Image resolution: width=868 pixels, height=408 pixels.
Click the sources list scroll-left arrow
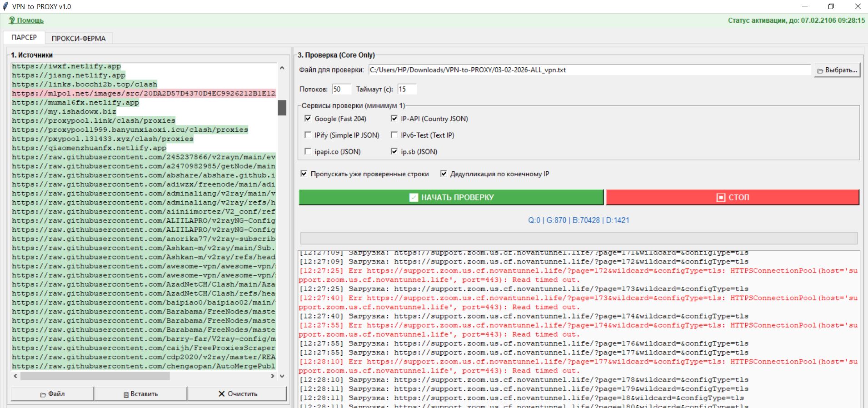(15, 376)
